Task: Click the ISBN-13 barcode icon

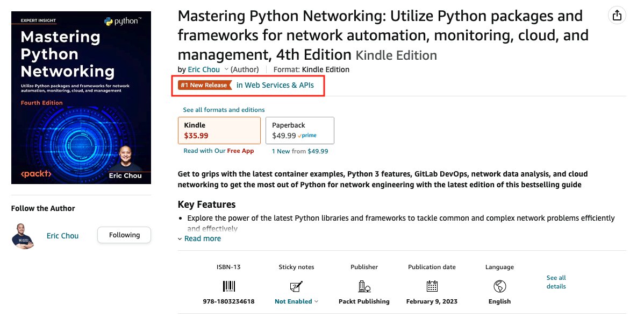Action: point(229,286)
